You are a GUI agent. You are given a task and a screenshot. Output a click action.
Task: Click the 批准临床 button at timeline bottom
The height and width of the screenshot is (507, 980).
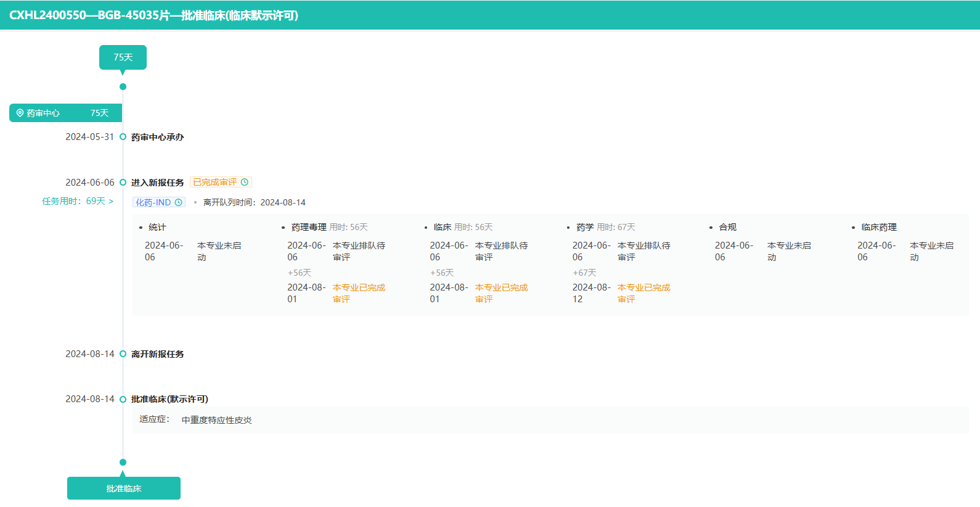(x=124, y=488)
